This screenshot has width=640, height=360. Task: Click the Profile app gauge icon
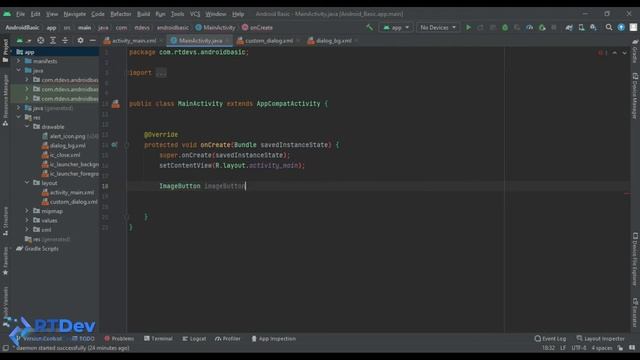(x=529, y=27)
